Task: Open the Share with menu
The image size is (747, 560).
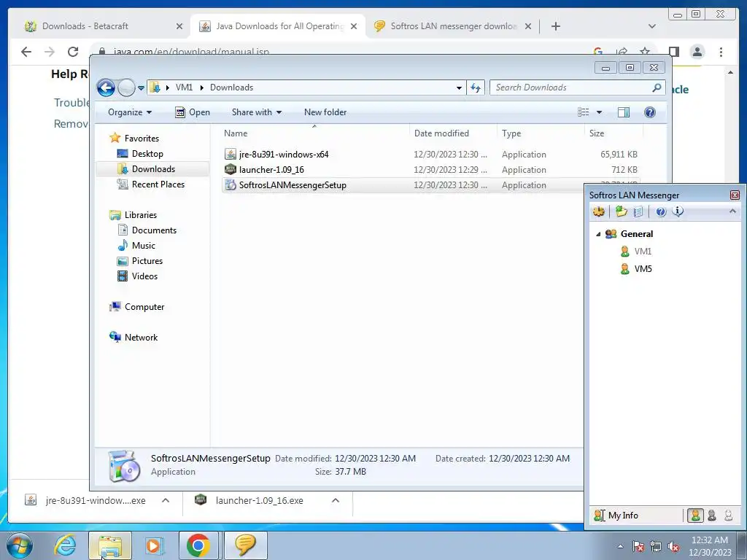Action: pos(256,112)
